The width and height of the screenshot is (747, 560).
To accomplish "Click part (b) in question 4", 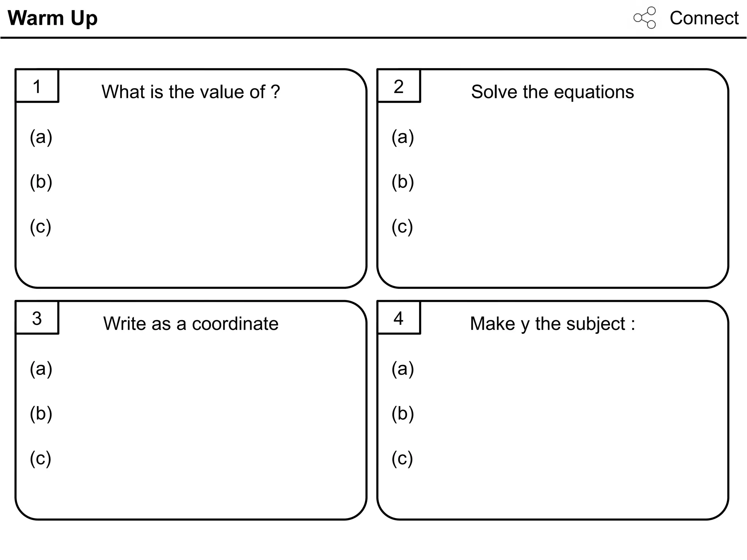I will click(403, 413).
